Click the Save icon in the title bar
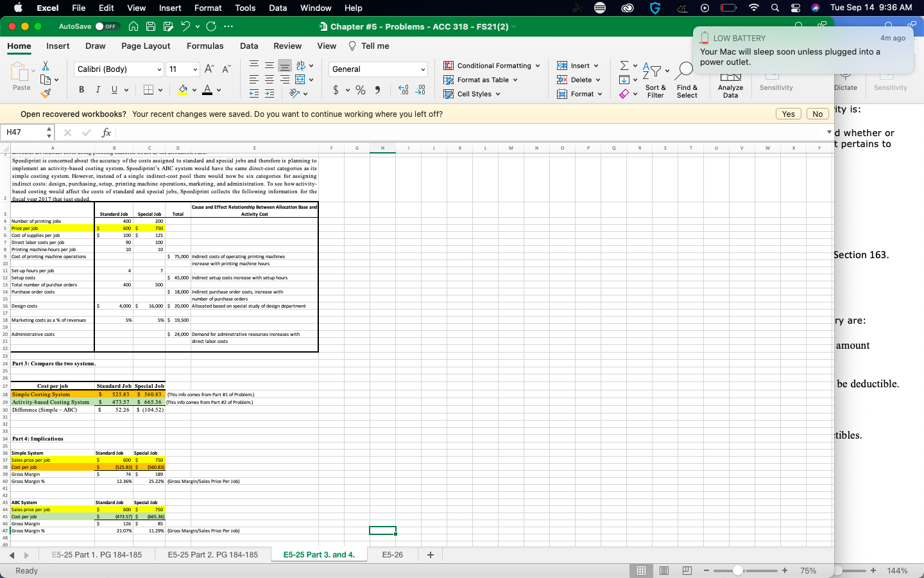Screen dimensions: 924x578 [x=151, y=26]
